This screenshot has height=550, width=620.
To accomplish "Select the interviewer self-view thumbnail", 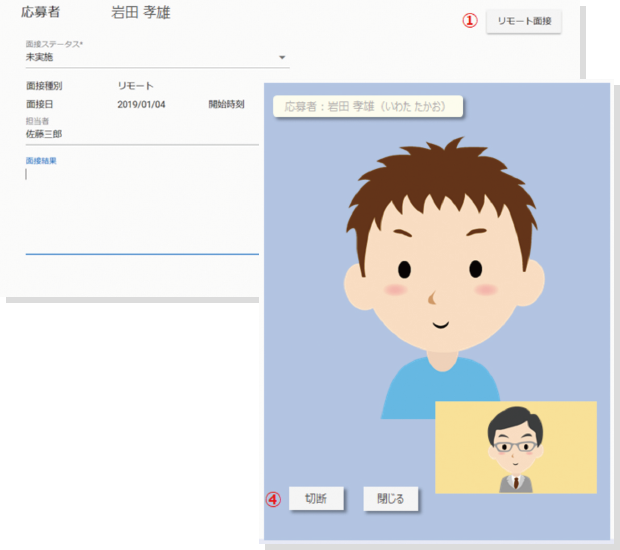I will point(515,447).
